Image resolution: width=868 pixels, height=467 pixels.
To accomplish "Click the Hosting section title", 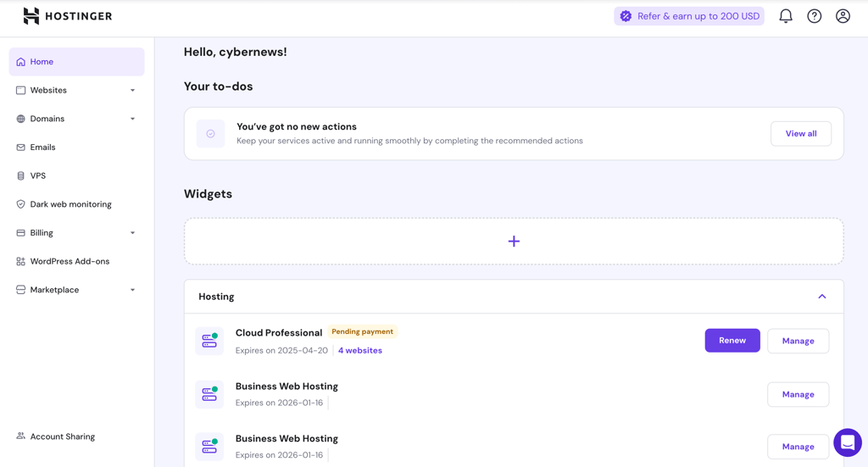I will [x=216, y=297].
